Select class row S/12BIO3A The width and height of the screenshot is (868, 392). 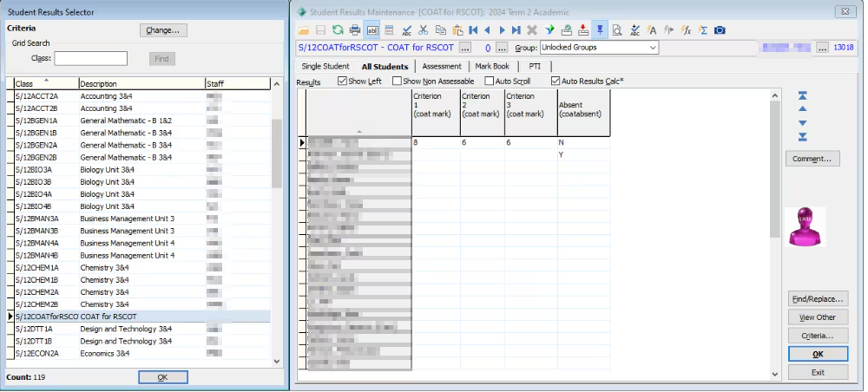[138, 170]
